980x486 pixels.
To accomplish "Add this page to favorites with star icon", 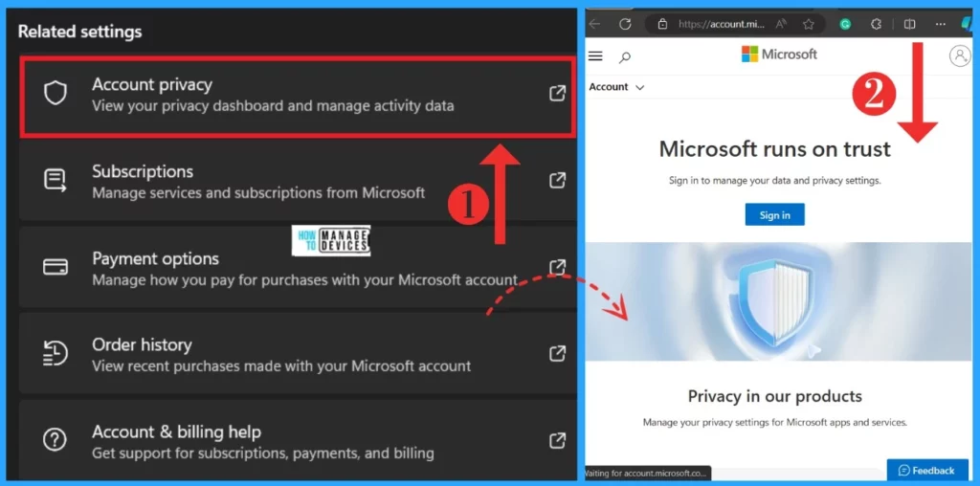I will [x=808, y=24].
